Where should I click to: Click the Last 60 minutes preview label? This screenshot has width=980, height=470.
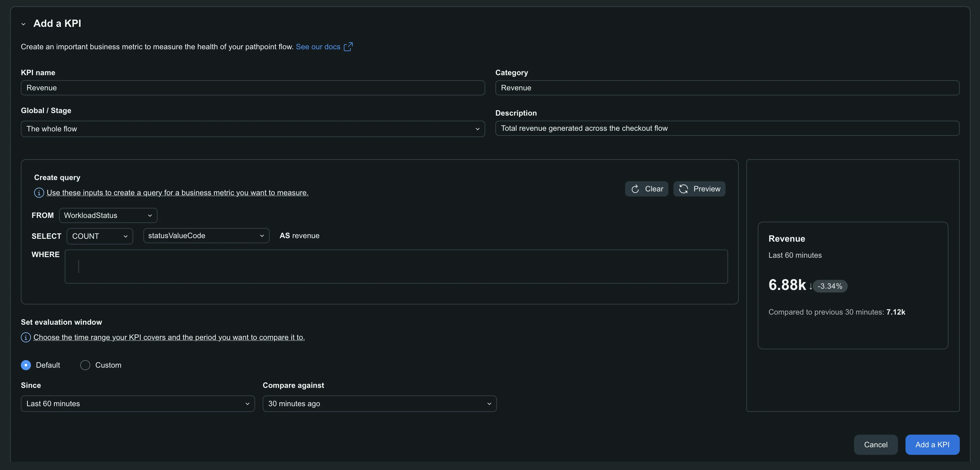pos(795,255)
